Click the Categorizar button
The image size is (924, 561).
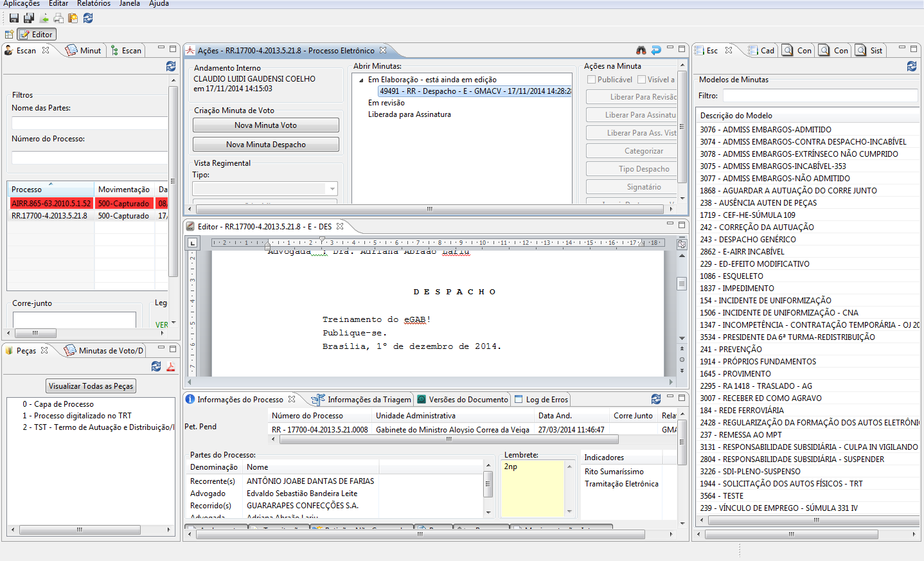pos(632,151)
